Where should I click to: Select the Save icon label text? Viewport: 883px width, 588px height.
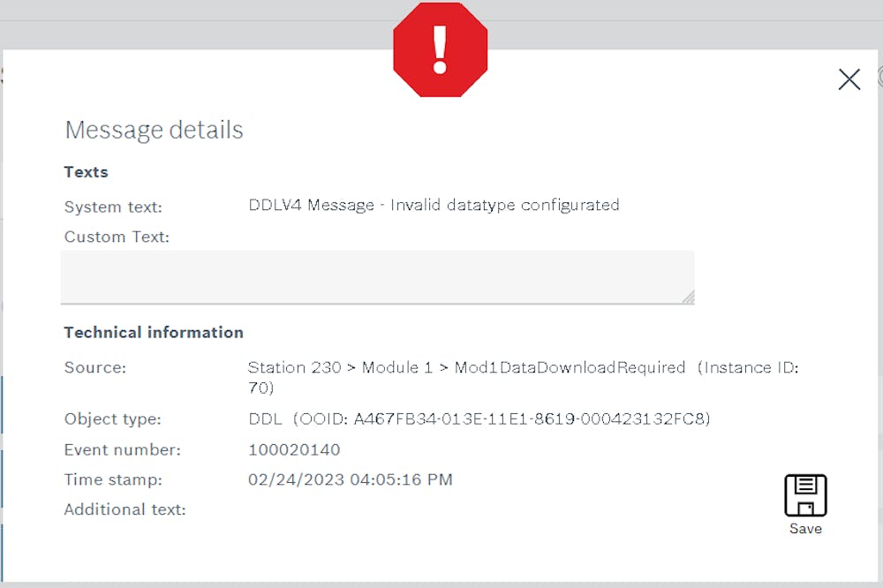click(804, 528)
